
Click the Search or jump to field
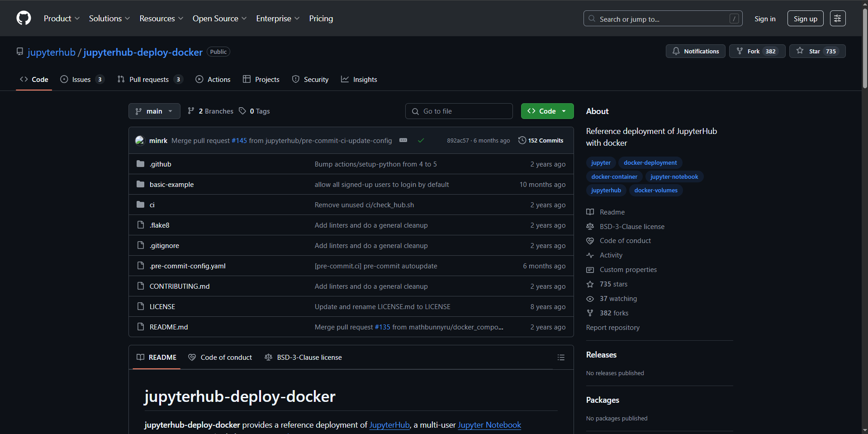coord(663,19)
